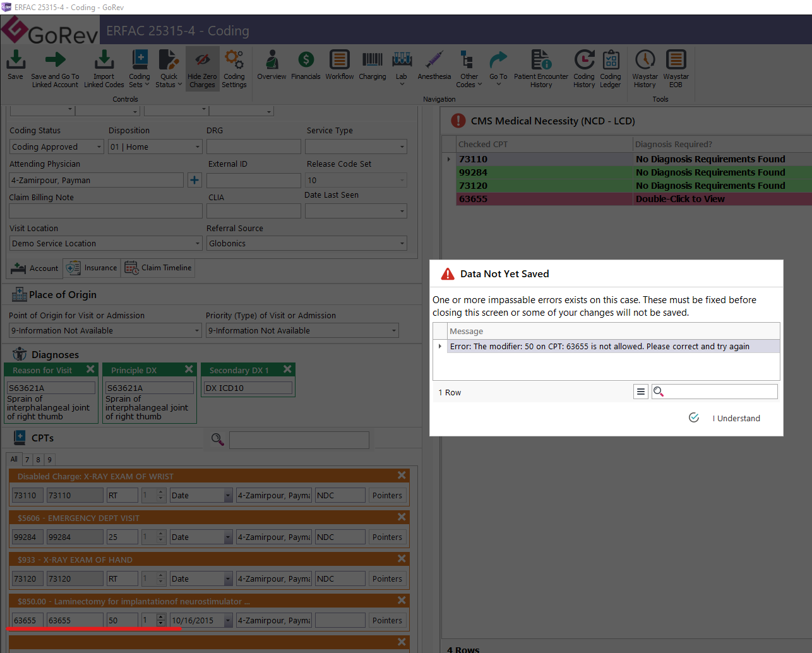Open Patient Encounter History
The height and width of the screenshot is (653, 812).
pos(541,68)
